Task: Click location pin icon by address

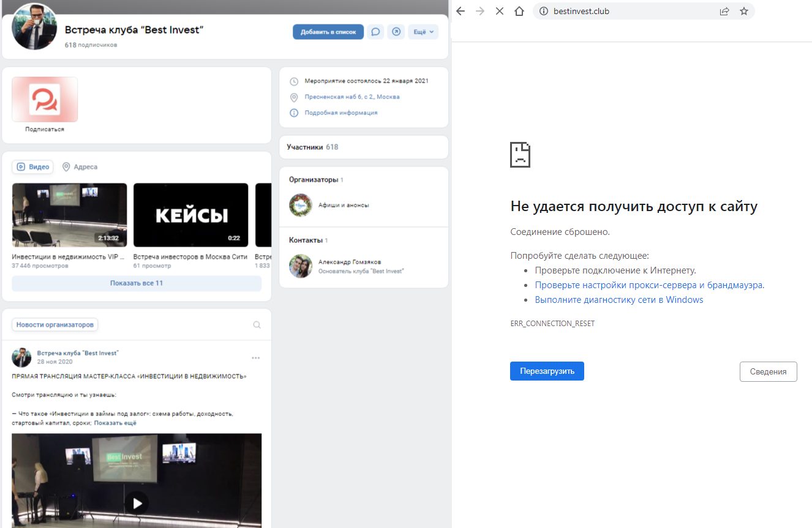Action: [x=294, y=97]
